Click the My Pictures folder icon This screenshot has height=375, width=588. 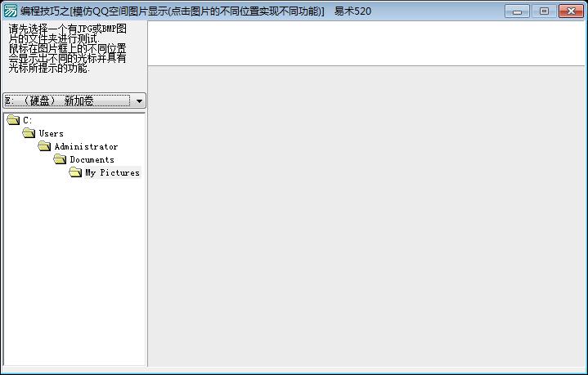[x=75, y=172]
